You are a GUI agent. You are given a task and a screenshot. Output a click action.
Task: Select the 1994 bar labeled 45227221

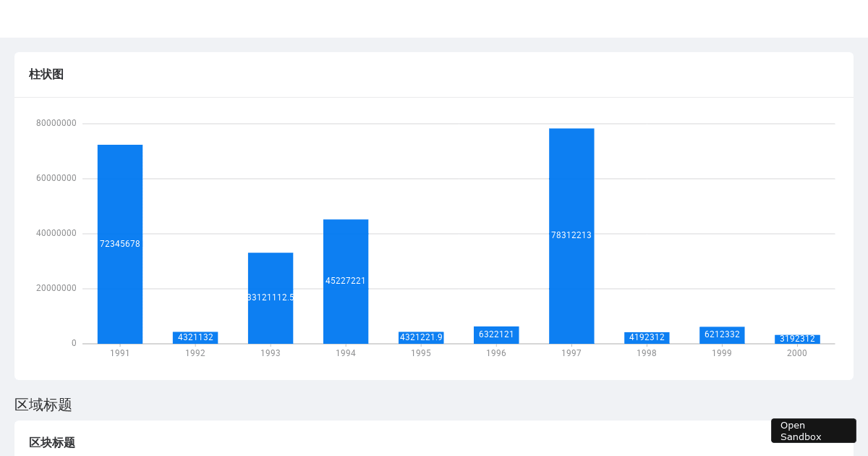tap(346, 282)
